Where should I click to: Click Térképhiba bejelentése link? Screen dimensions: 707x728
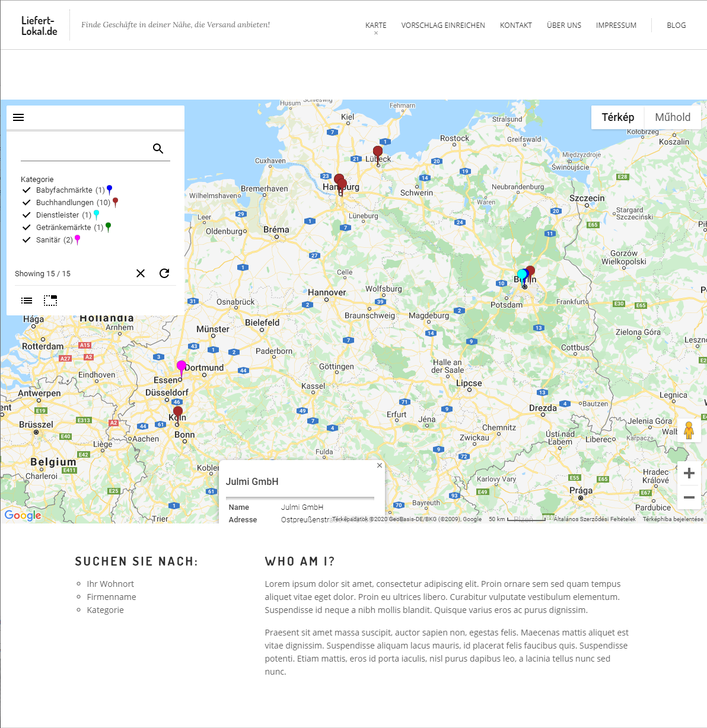pos(673,519)
